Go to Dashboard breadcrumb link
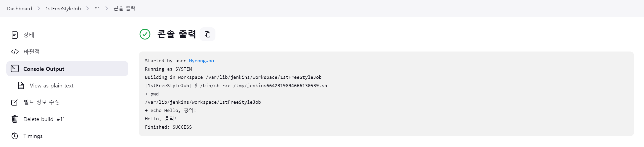The height and width of the screenshot is (147, 644). point(19,9)
